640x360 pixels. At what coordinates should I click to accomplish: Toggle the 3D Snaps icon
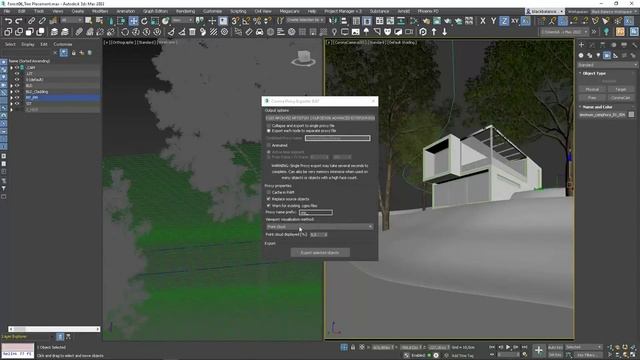point(235,20)
